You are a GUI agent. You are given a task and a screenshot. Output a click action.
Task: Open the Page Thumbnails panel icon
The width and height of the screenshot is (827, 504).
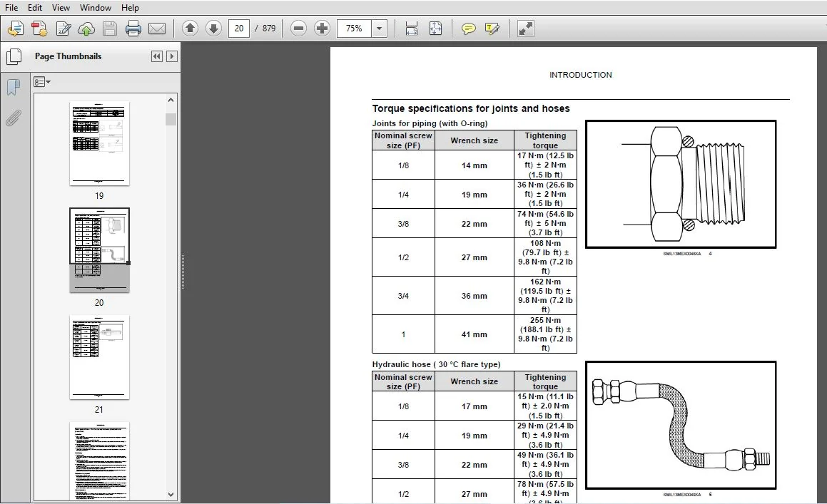tap(14, 56)
